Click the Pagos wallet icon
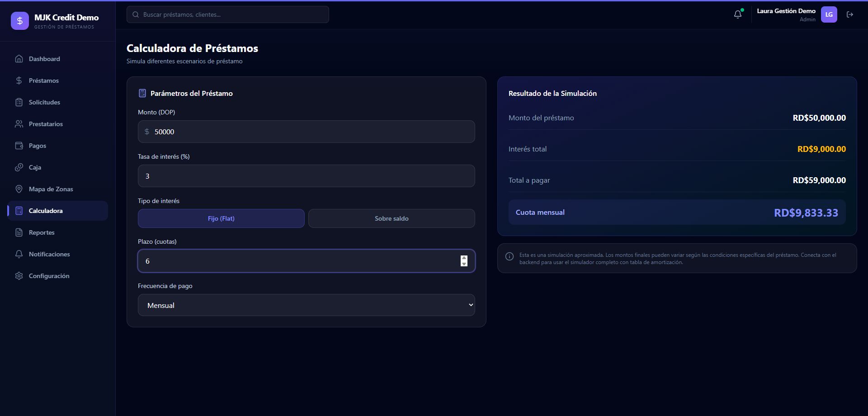The height and width of the screenshot is (416, 868). click(x=19, y=146)
